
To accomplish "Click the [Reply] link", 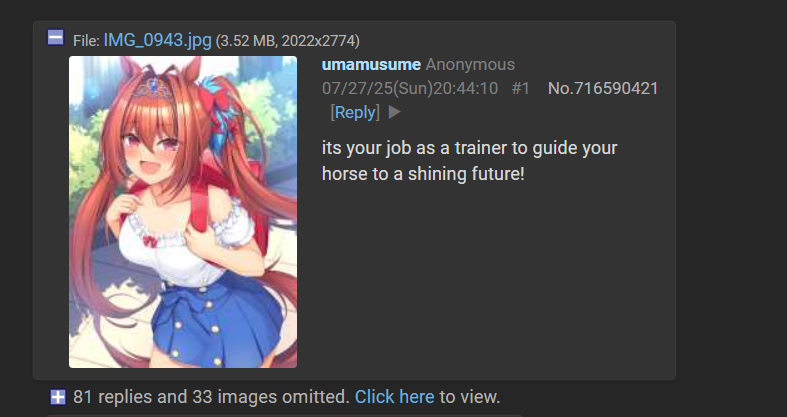I will point(355,112).
